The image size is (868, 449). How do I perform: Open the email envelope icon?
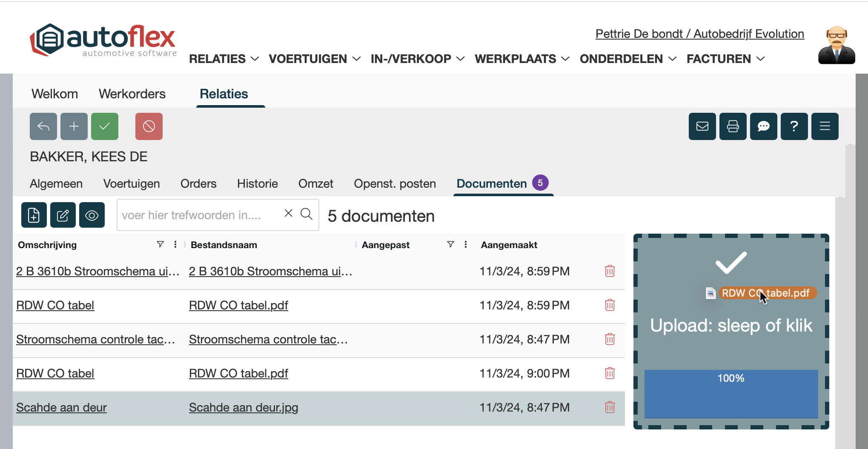tap(702, 126)
